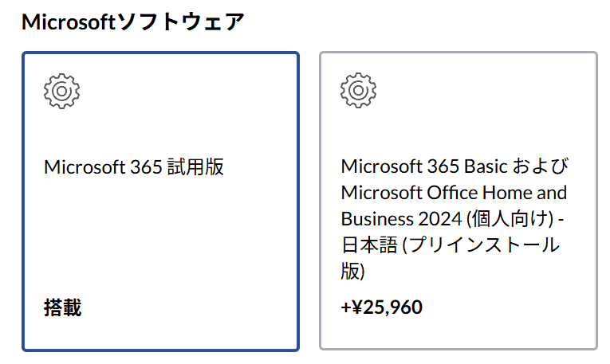Click the +¥25,960 price
The width and height of the screenshot is (610, 364).
coord(381,307)
